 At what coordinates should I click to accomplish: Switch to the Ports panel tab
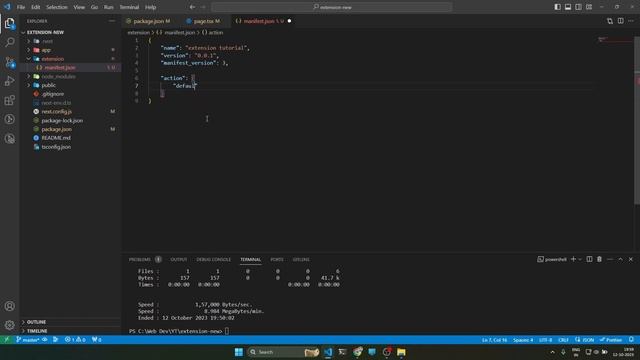pos(277,260)
